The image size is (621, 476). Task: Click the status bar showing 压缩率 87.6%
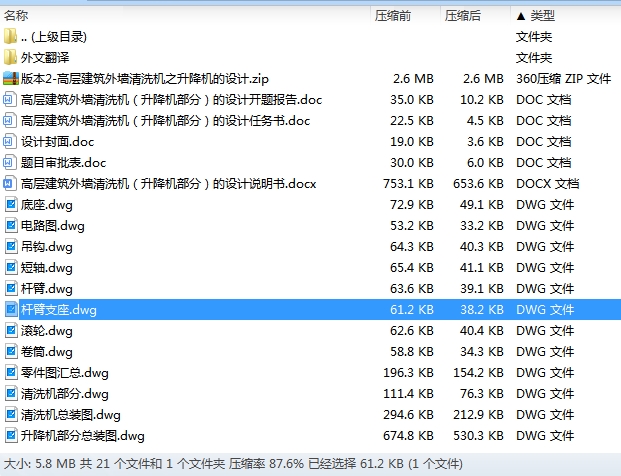tap(310, 464)
